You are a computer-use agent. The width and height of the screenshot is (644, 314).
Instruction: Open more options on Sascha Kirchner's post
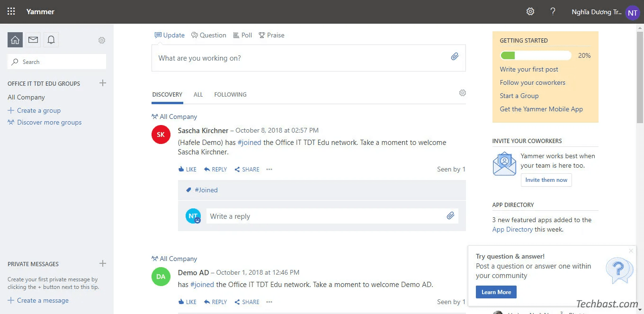pos(269,170)
